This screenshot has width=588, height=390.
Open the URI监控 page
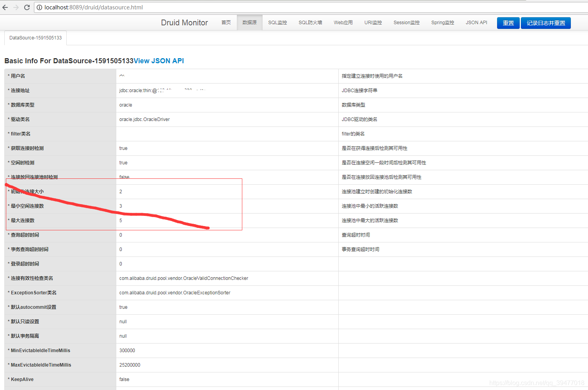(373, 23)
